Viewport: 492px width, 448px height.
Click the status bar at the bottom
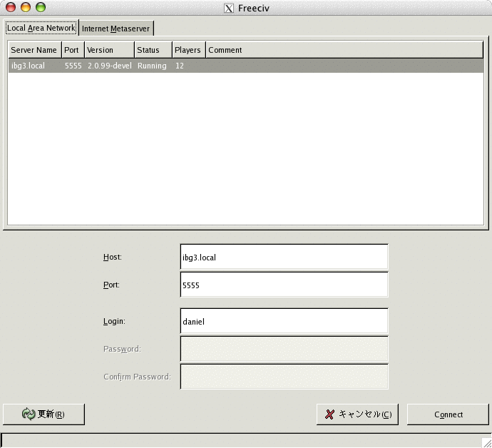pyautogui.click(x=241, y=440)
